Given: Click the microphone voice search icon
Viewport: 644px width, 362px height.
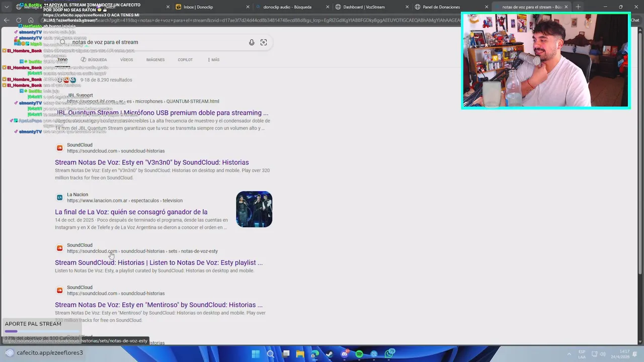Looking at the screenshot, I should pos(252,42).
